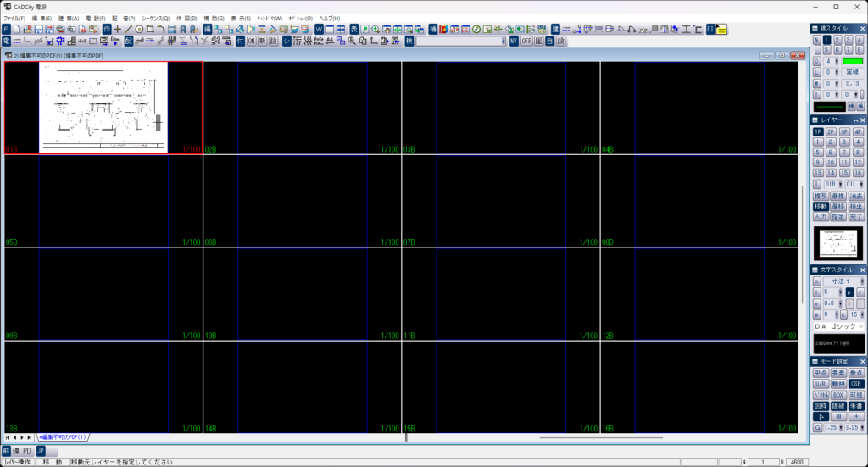Screen dimensions: 868x467
Task: Toggle the 中点 midpoint snap mode
Action: tap(820, 372)
